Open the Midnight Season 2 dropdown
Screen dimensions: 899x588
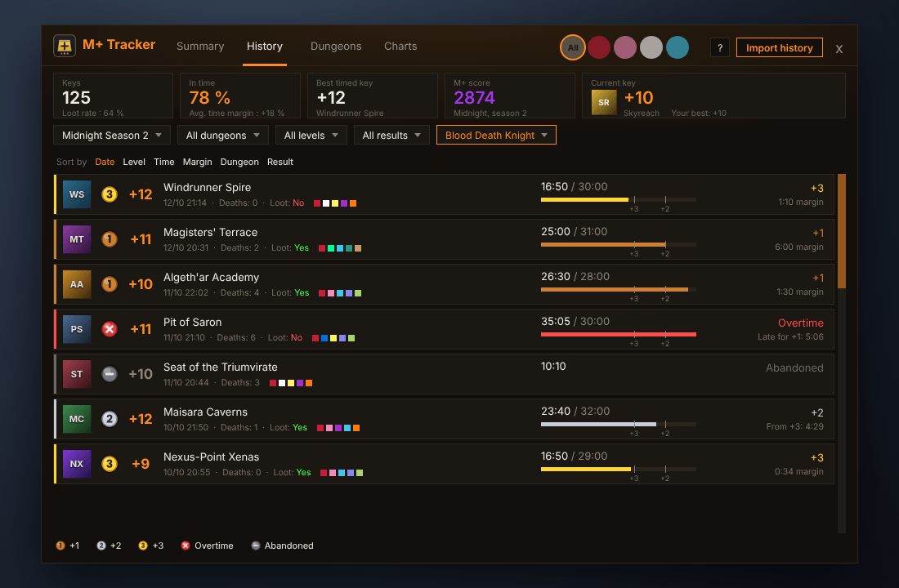(112, 136)
